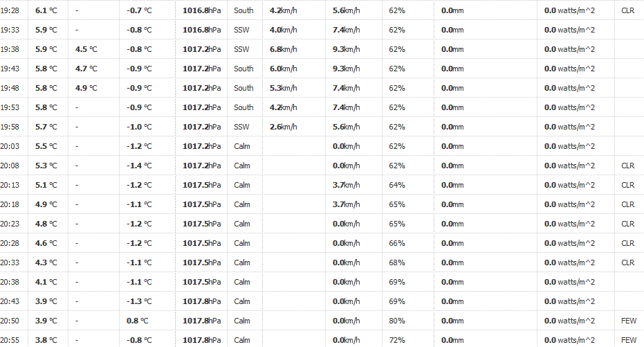
Task: Click the CLR sky condition at 20:08
Action: coord(628,166)
